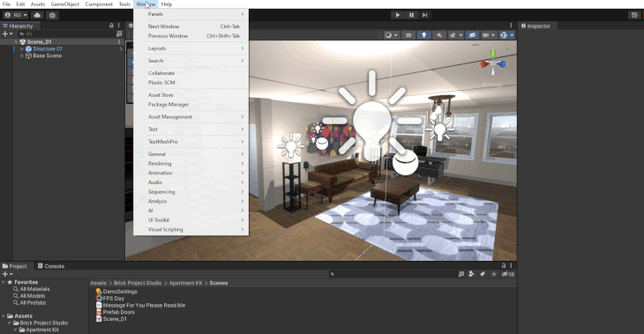Open the Project create plus dropdown
The width and height of the screenshot is (644, 334).
(x=7, y=274)
